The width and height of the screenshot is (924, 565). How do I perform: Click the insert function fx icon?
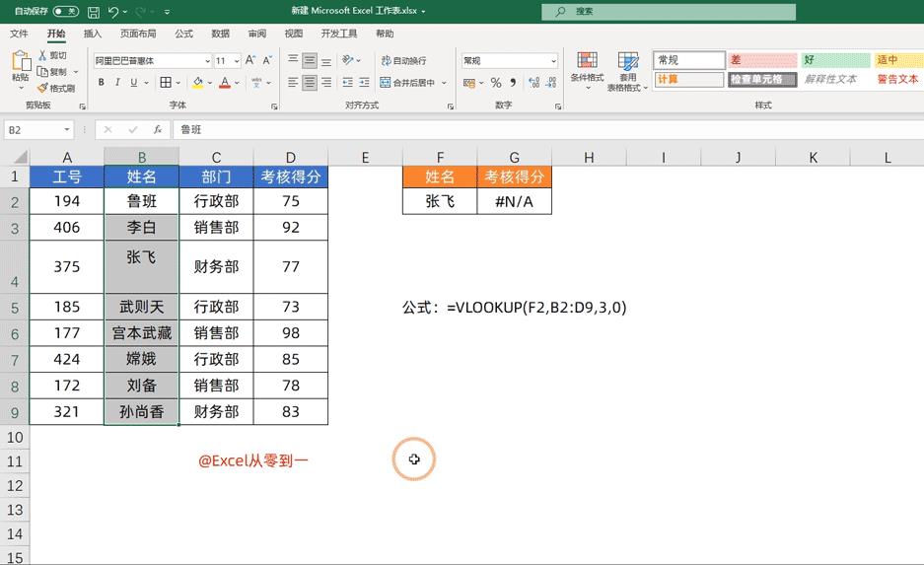(x=158, y=129)
